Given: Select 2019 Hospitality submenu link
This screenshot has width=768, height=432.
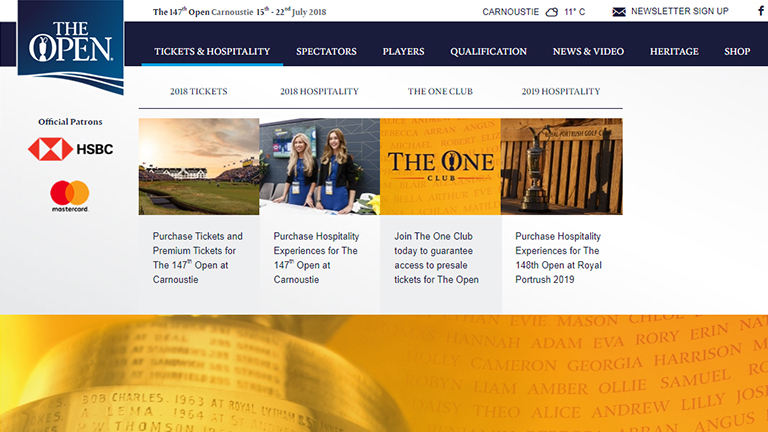Looking at the screenshot, I should (x=561, y=91).
